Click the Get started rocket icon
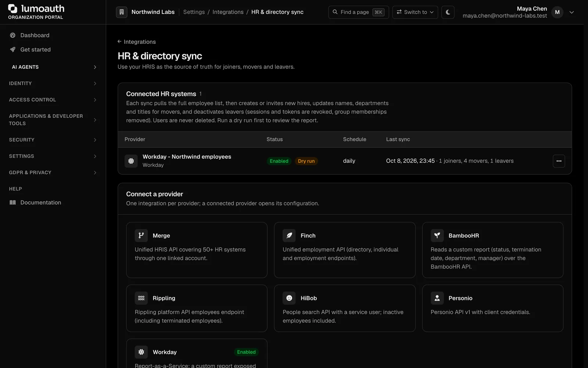588x368 pixels. pyautogui.click(x=13, y=50)
